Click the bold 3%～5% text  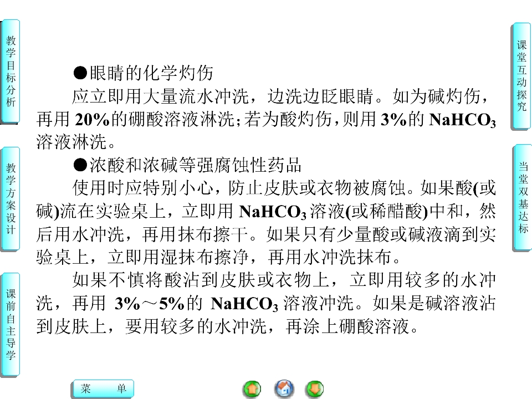(x=149, y=304)
